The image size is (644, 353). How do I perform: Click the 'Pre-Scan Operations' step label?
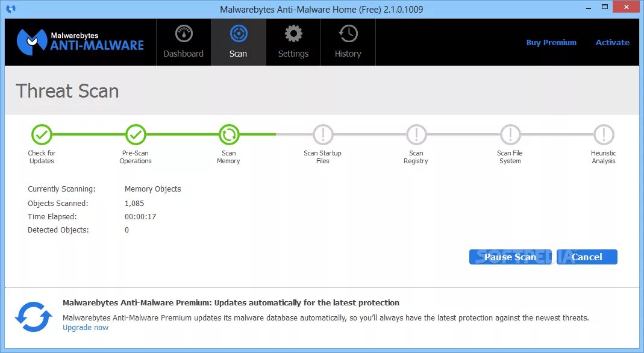coord(136,157)
